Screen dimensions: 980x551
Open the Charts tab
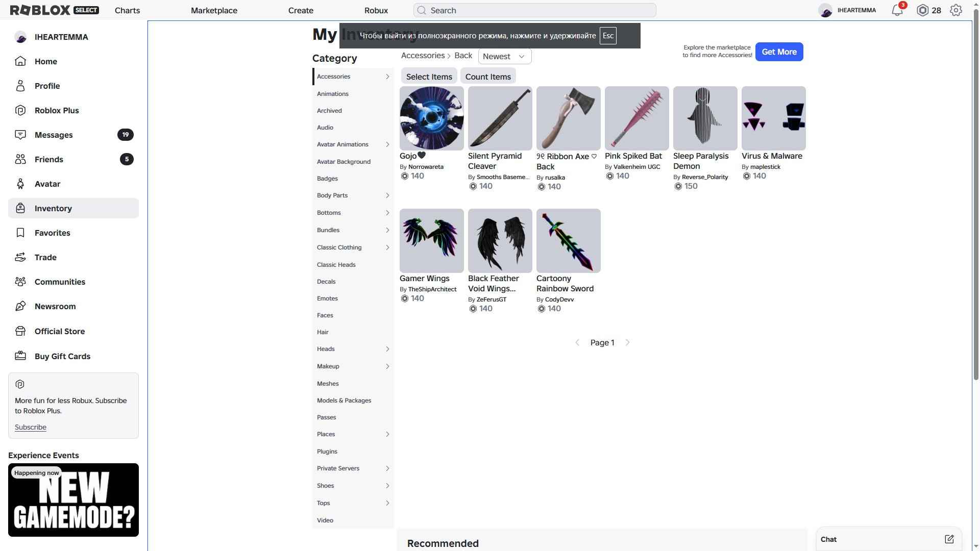(x=127, y=10)
